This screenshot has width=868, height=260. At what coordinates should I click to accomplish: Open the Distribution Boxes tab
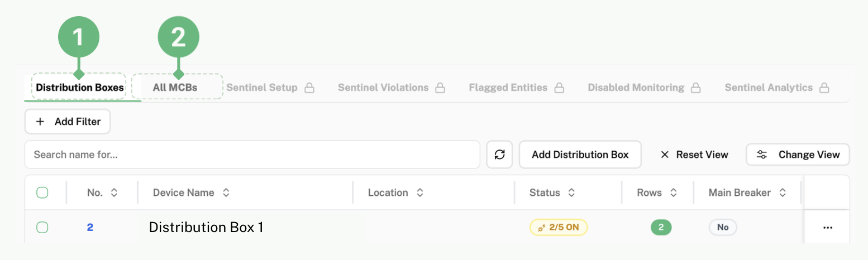click(x=80, y=88)
